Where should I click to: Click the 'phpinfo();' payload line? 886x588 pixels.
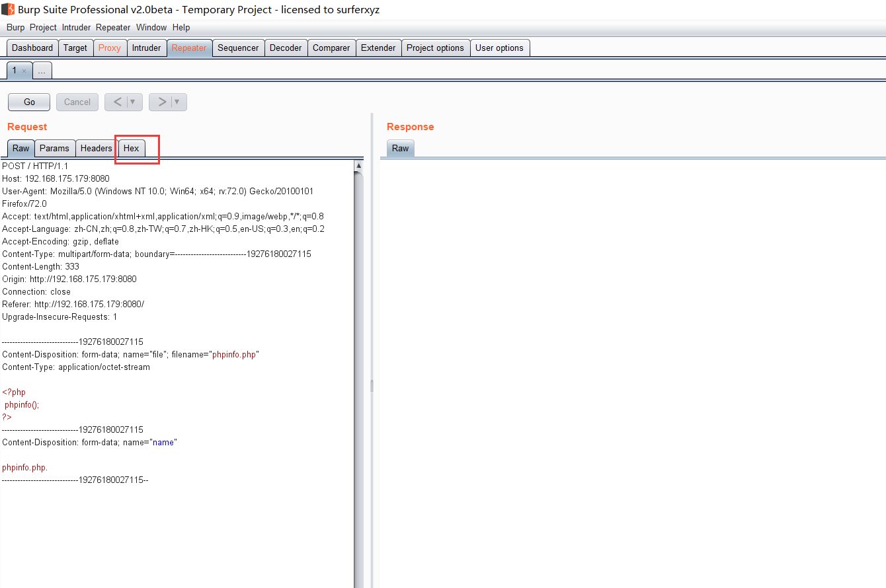pyautogui.click(x=22, y=405)
